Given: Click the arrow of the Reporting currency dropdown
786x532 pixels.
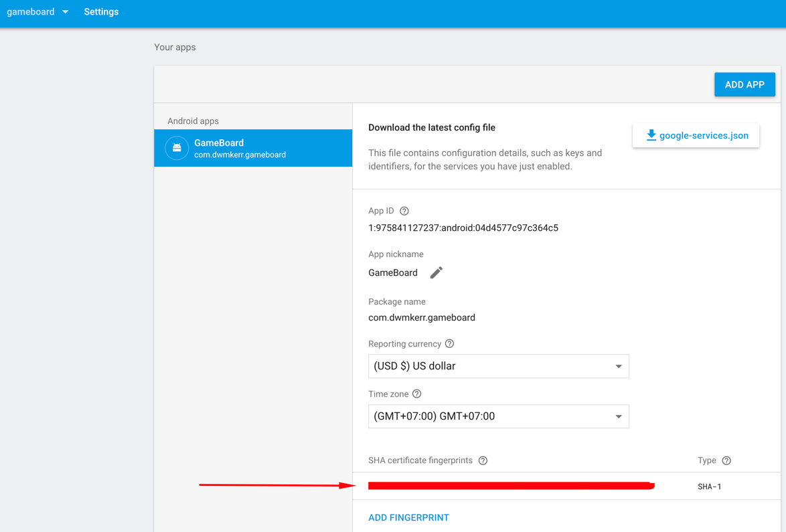Looking at the screenshot, I should [x=619, y=367].
